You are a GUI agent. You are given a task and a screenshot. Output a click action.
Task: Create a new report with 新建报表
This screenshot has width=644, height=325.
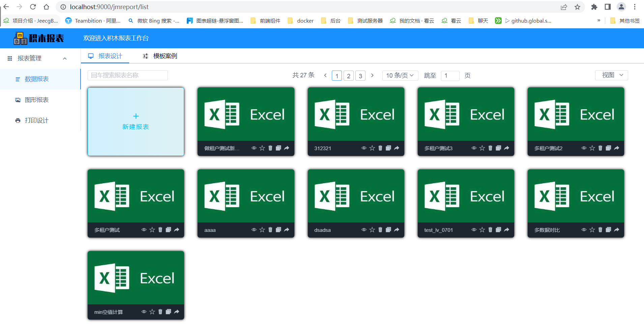tap(136, 121)
